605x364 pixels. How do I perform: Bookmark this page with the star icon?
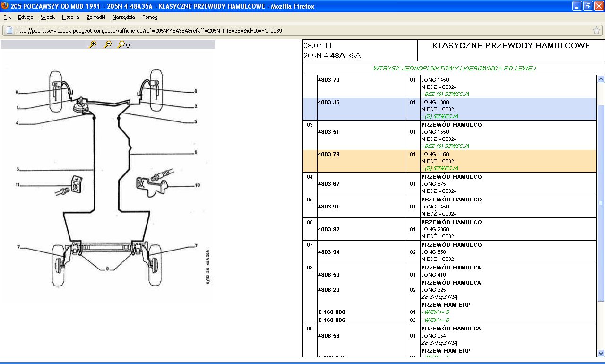coord(596,30)
